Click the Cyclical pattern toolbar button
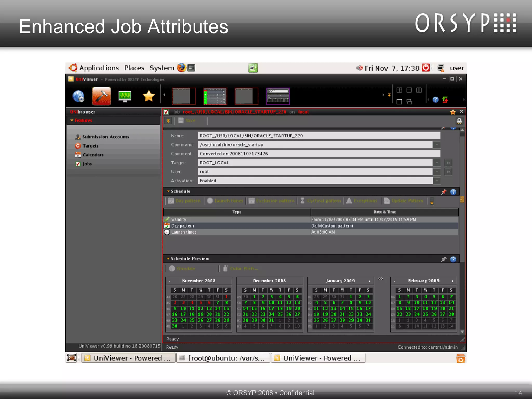This screenshot has width=532, height=399. [x=321, y=201]
